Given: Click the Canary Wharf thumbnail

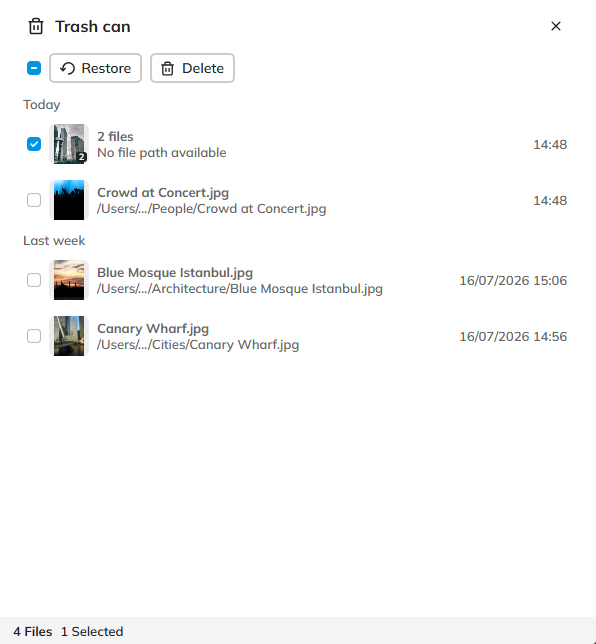Looking at the screenshot, I should [69, 336].
